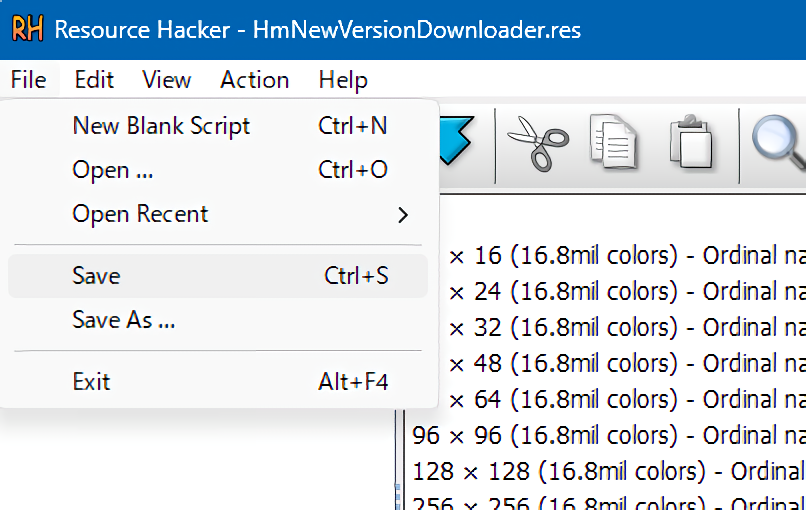Select Exit from the File menu
Image resolution: width=806 pixels, height=510 pixels.
92,382
